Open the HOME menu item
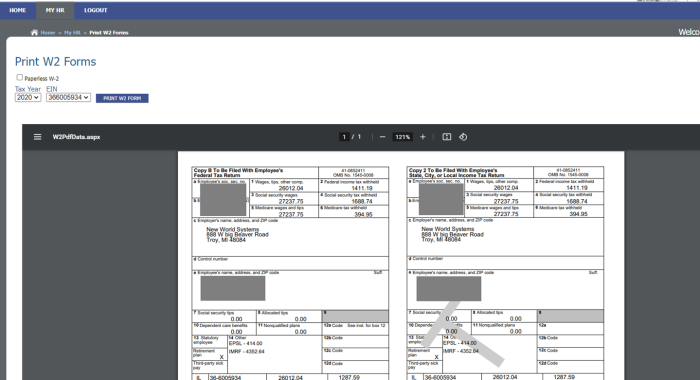This screenshot has width=700, height=380. tap(17, 10)
